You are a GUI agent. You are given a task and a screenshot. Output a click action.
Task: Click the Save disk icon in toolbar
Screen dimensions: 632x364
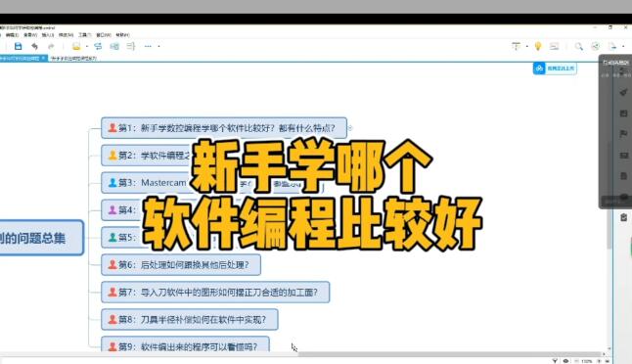tap(18, 46)
